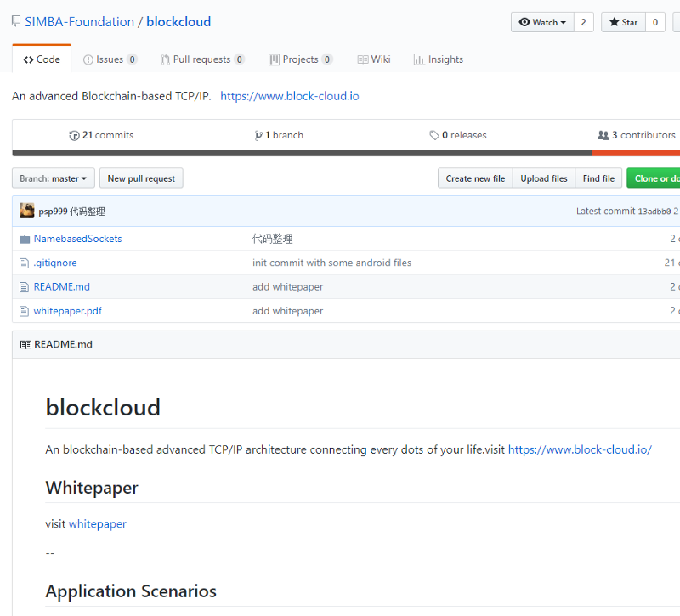Screen dimensions: 680x616
Task: Open the Pull requests tab
Action: point(202,59)
